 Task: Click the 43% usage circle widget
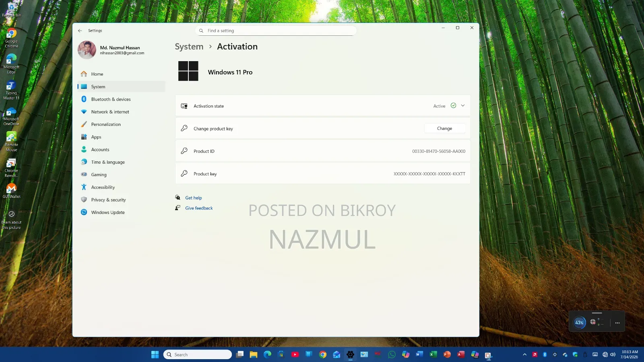[579, 323]
